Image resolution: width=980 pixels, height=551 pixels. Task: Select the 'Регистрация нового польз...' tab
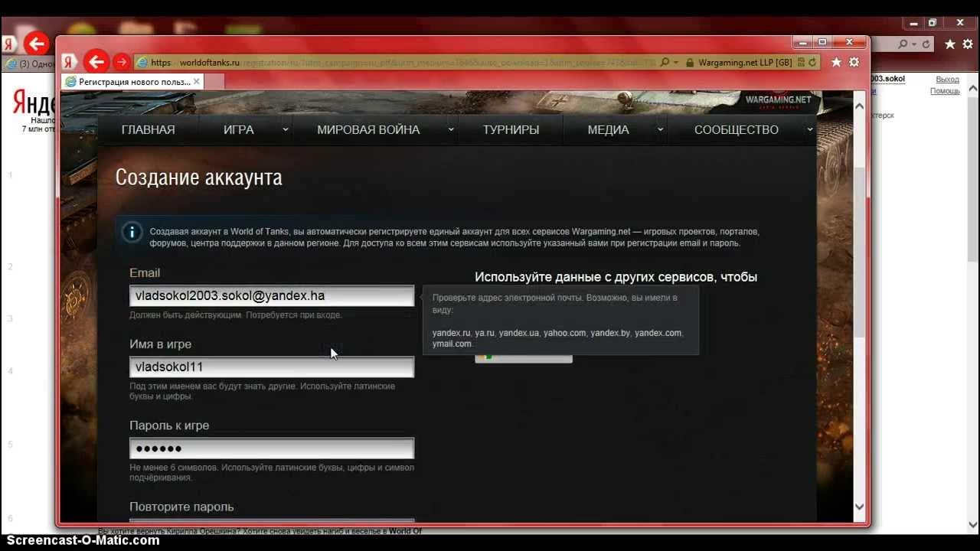[x=132, y=81]
